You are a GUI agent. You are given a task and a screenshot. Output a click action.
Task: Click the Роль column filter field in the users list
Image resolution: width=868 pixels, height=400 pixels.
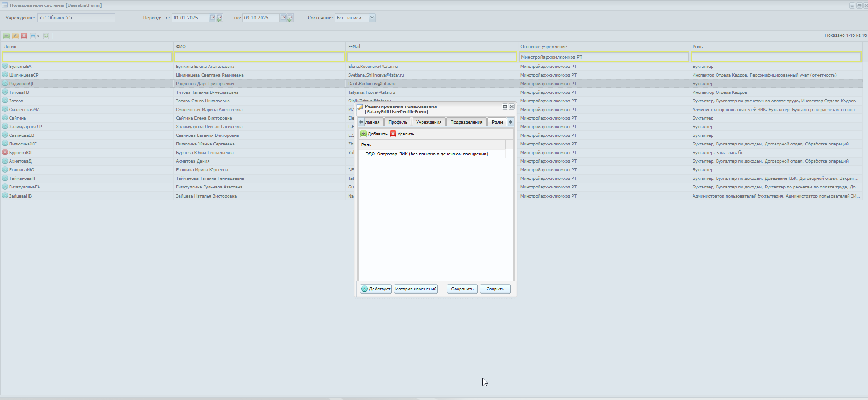[776, 57]
